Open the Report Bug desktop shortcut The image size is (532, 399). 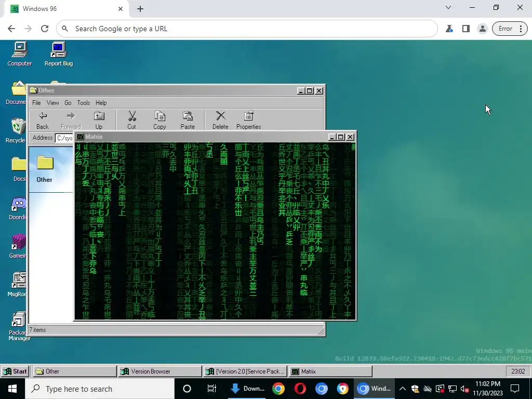(58, 54)
